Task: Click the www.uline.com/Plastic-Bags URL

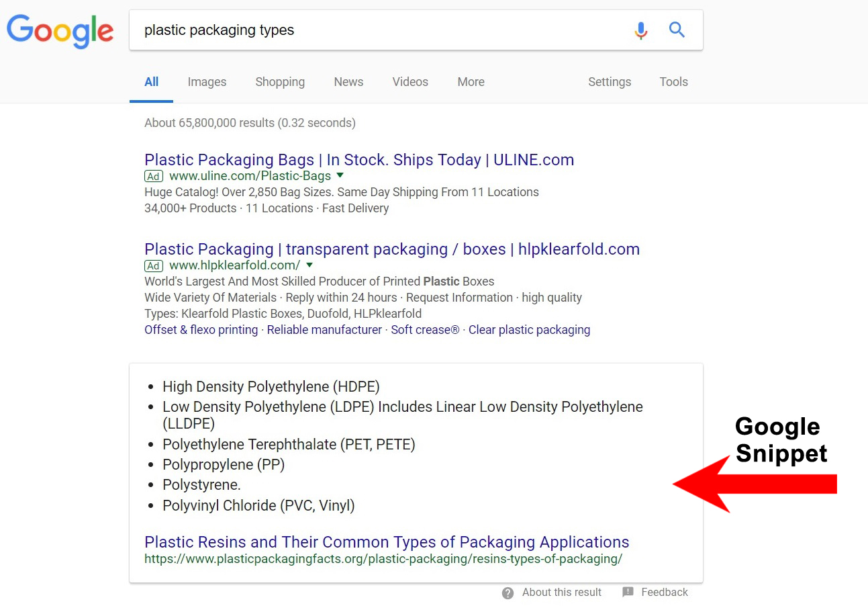Action: click(250, 176)
